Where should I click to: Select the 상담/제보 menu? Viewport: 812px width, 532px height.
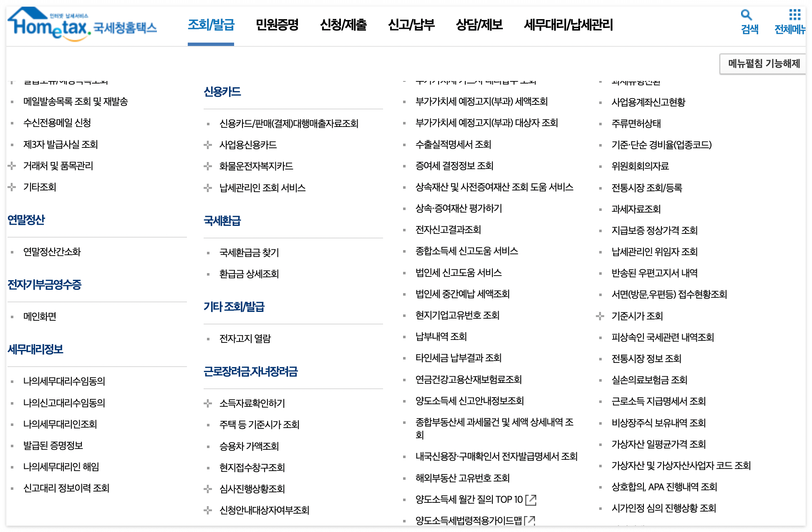(479, 25)
